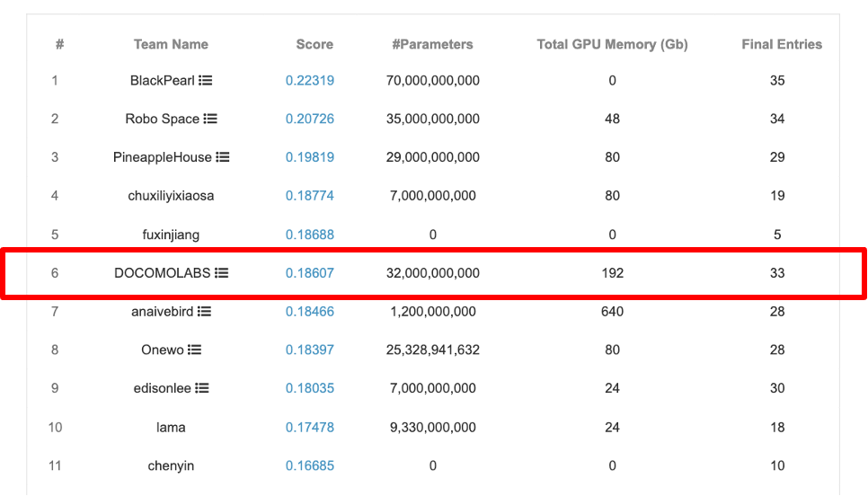Viewport: 868px width, 496px height.
Task: Select the team name PineappleHouse
Action: click(163, 157)
